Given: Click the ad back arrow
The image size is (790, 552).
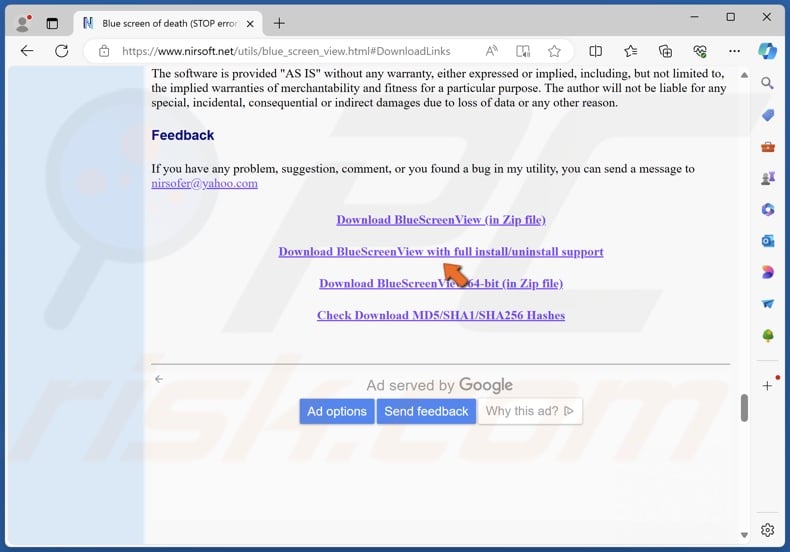Looking at the screenshot, I should 159,379.
